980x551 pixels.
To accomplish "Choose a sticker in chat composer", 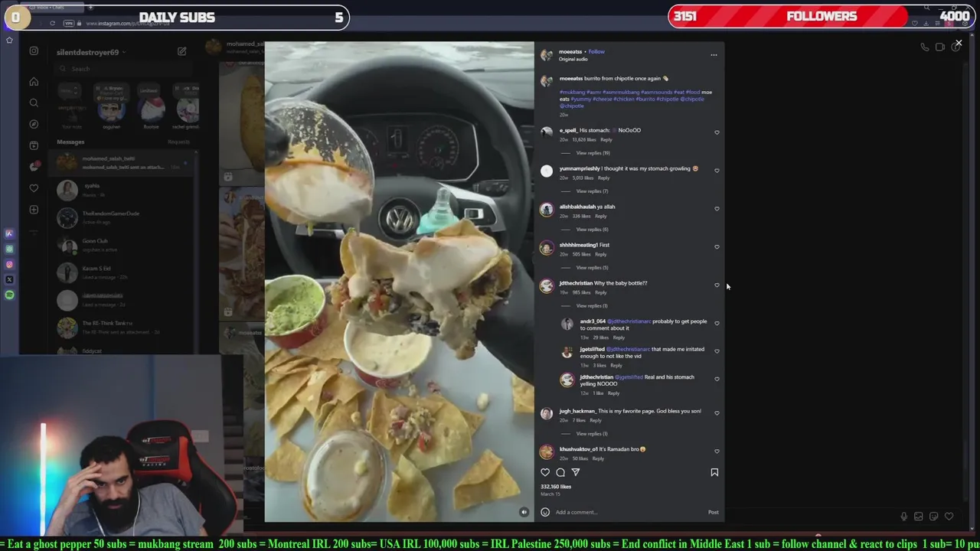I will pos(933,517).
